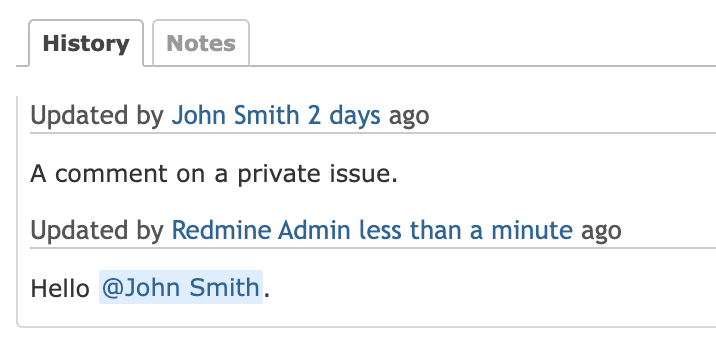Click blank space right of the Hello note
The image size is (716, 360).
tap(493, 289)
